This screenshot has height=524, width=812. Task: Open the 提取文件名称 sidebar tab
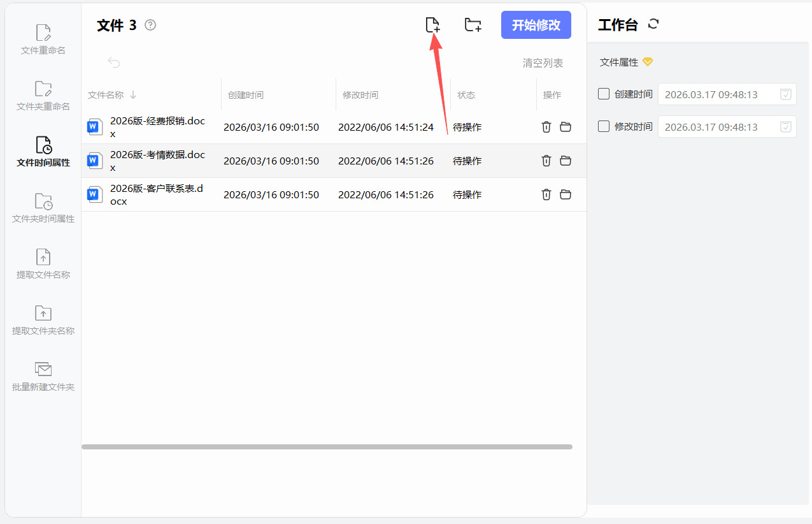(43, 264)
